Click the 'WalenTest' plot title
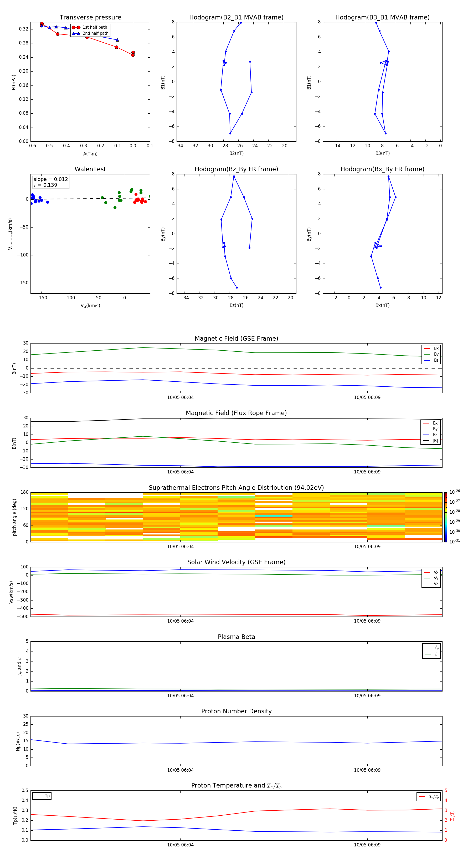 click(90, 169)
